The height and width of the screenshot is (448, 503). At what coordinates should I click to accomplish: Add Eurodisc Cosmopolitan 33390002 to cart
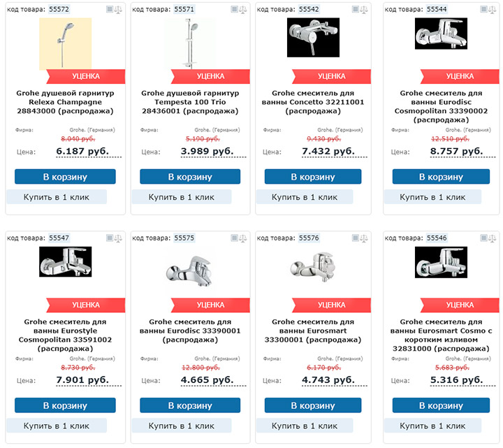[441, 177]
